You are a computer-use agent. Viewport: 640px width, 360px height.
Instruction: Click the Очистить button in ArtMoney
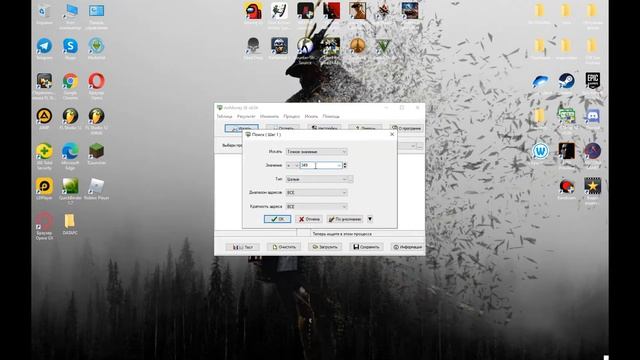284,247
